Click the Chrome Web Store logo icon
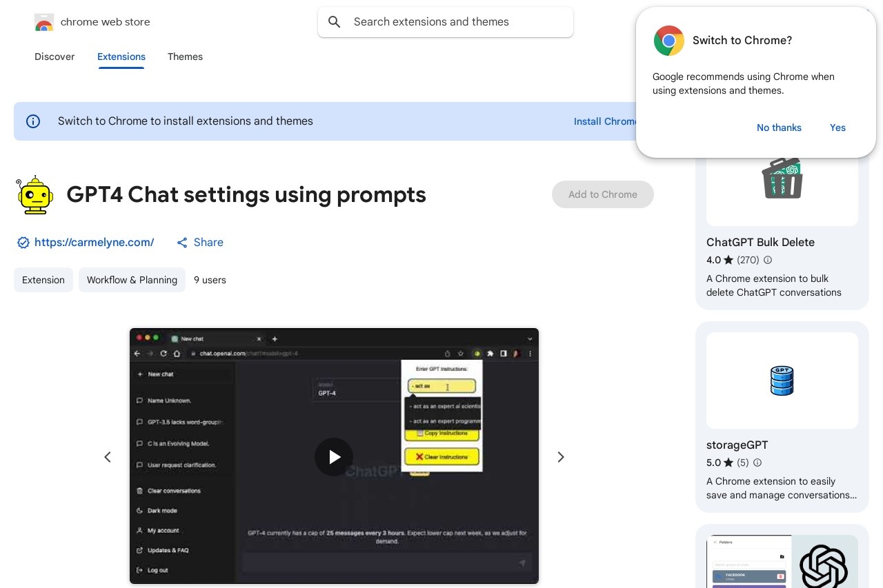 click(x=43, y=22)
